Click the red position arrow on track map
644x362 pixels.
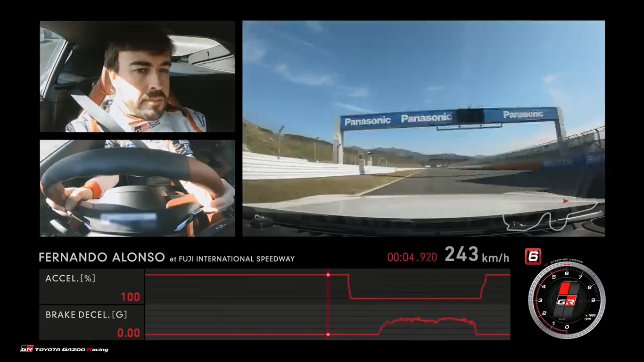565,201
